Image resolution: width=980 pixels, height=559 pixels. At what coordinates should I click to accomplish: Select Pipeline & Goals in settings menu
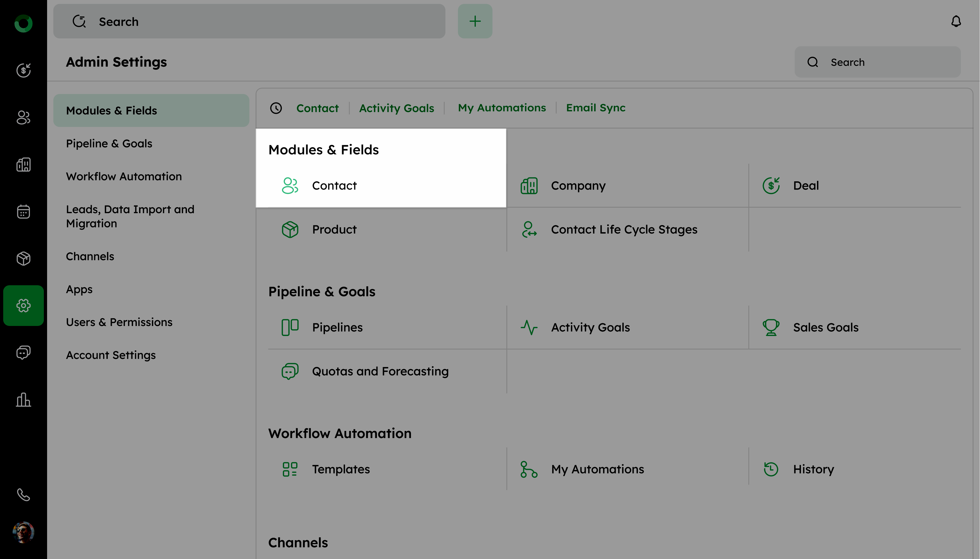[x=109, y=144]
